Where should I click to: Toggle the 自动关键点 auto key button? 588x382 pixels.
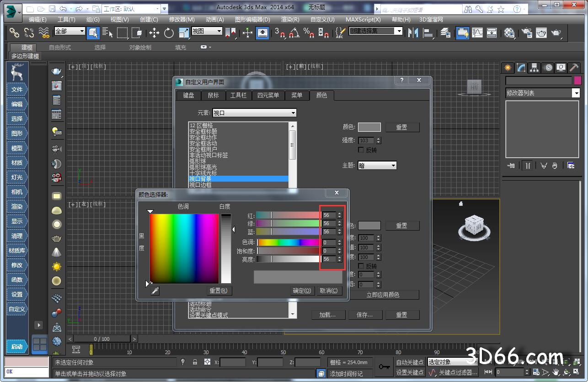tap(410, 362)
